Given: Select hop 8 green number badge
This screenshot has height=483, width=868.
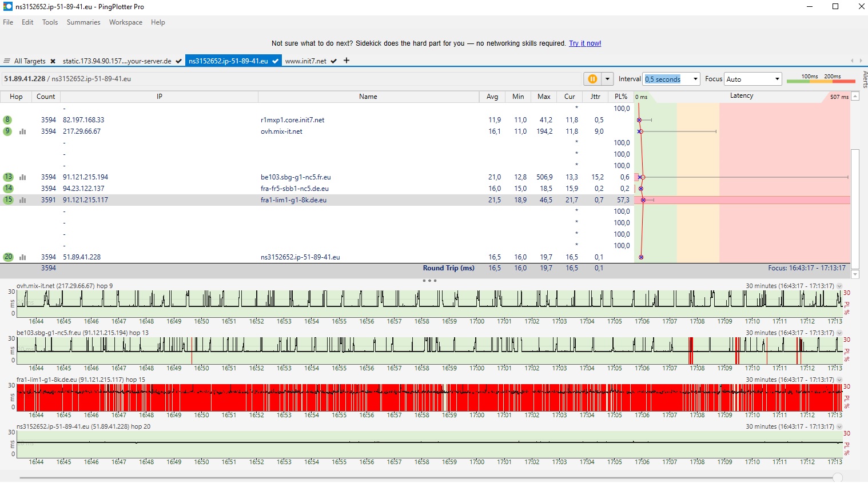Looking at the screenshot, I should pos(7,120).
